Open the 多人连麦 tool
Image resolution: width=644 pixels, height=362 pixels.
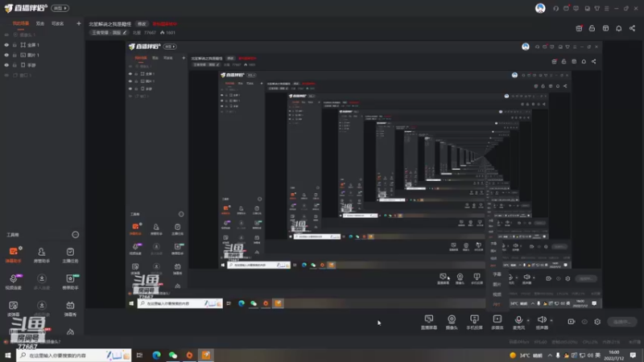[42, 282]
